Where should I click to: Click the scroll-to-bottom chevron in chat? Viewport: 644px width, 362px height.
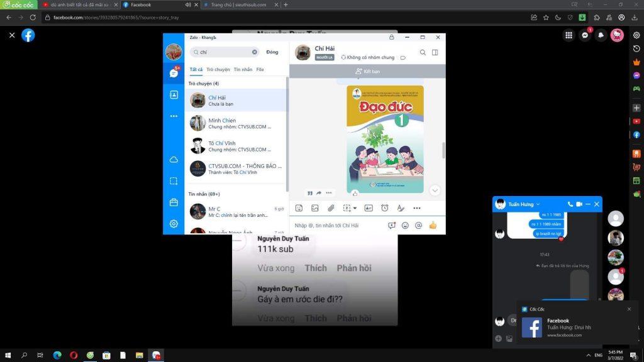(x=435, y=190)
